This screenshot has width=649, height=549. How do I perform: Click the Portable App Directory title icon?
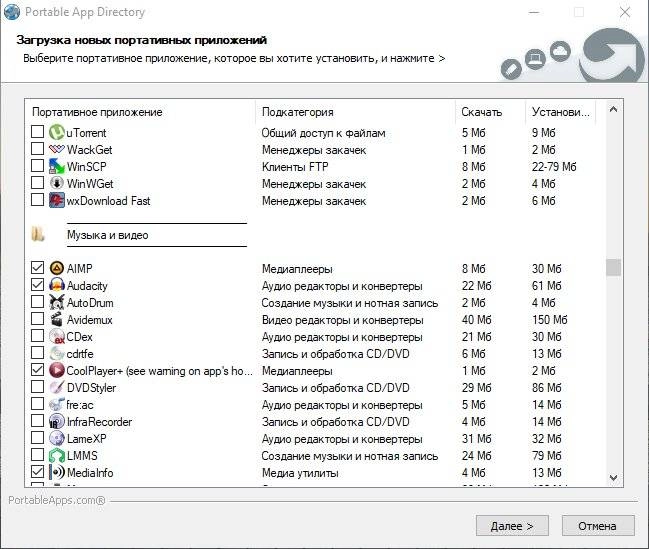(12, 12)
